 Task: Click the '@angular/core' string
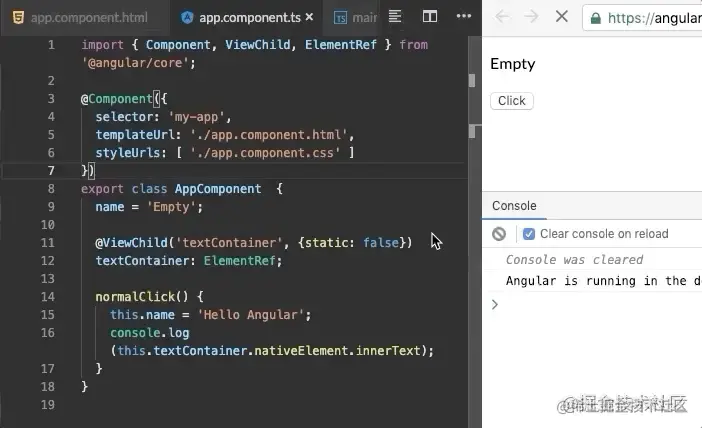click(x=135, y=63)
